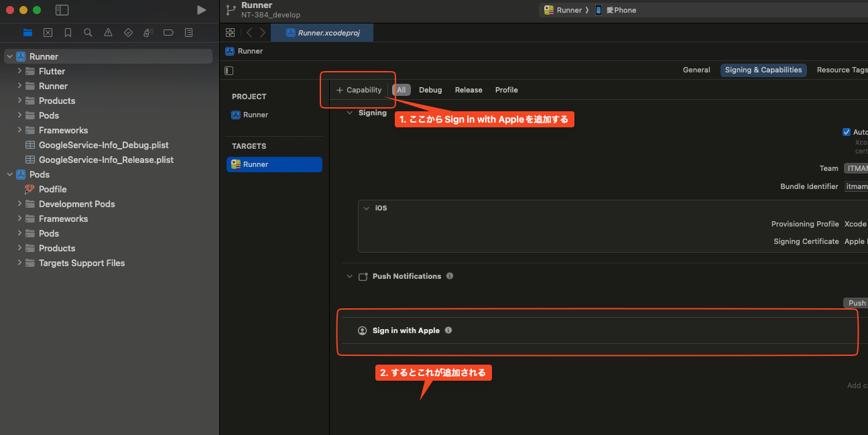Expand the Frameworks folder under Runner
The width and height of the screenshot is (868, 435).
coord(19,130)
